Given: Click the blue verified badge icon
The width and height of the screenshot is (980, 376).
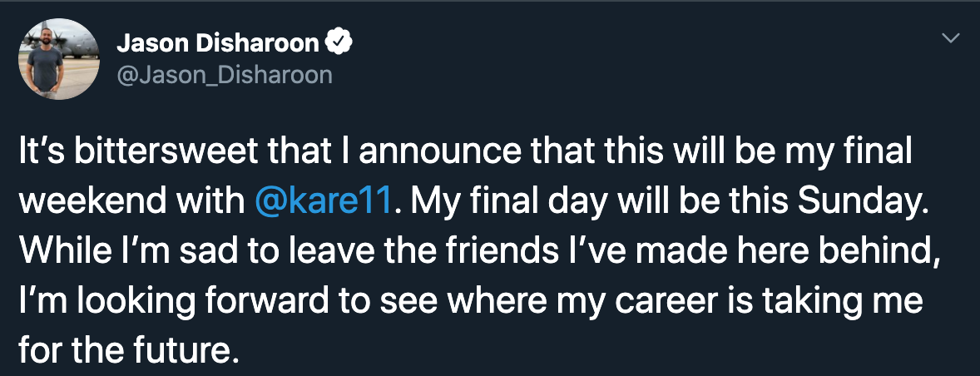Looking at the screenshot, I should [340, 43].
